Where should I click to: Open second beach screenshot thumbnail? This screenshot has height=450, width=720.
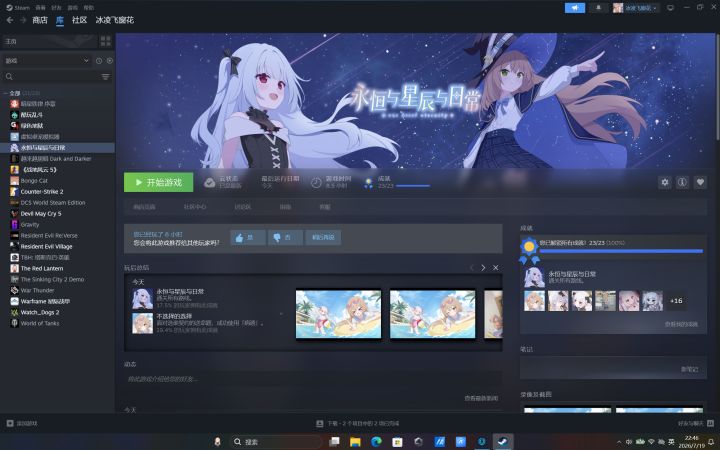point(433,314)
